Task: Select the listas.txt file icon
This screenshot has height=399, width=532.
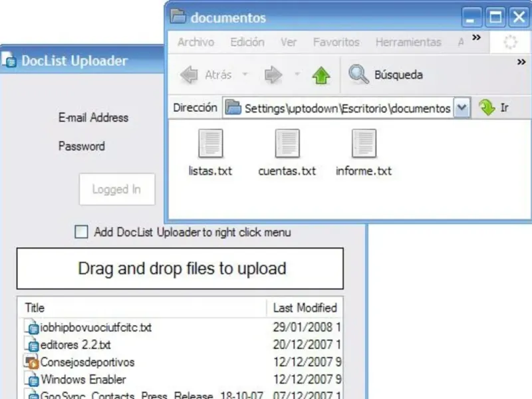Action: click(x=211, y=143)
